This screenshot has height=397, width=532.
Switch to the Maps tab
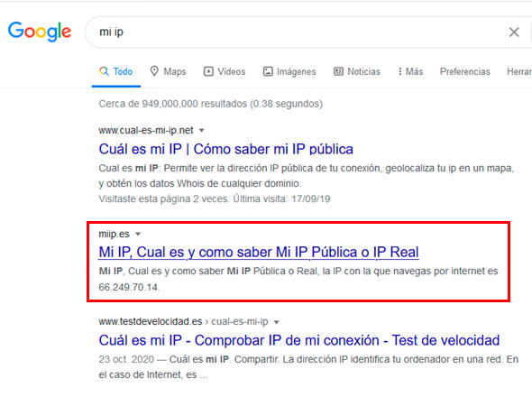[169, 71]
